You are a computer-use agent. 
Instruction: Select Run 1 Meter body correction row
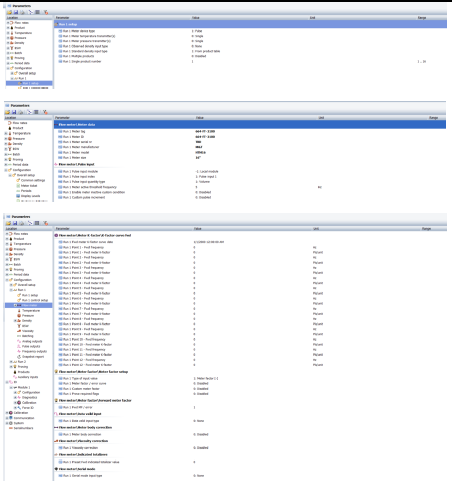click(x=250, y=435)
